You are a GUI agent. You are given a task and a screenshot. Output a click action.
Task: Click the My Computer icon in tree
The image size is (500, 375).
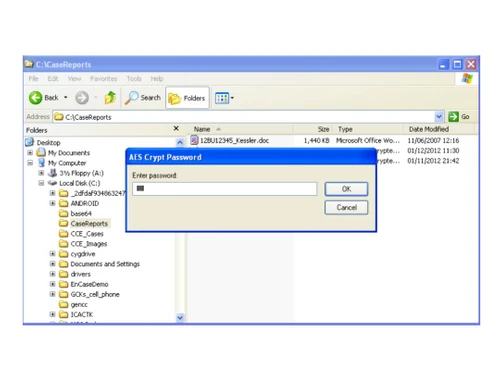[41, 163]
